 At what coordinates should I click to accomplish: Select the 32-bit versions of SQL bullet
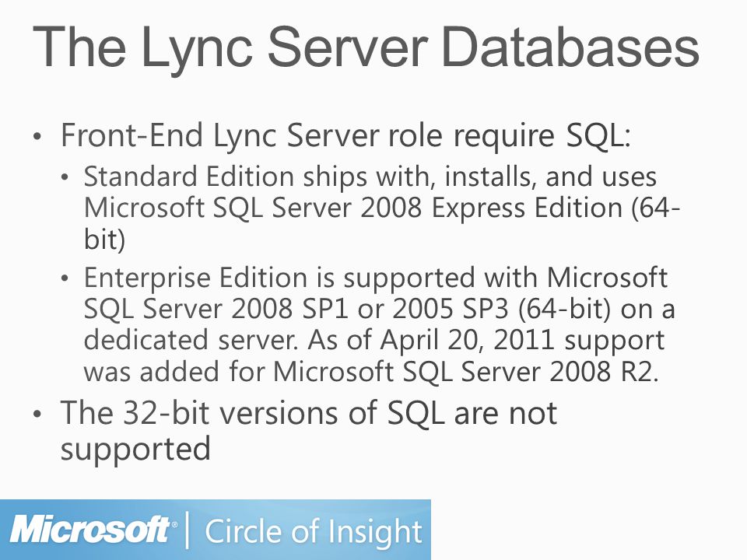click(x=309, y=431)
